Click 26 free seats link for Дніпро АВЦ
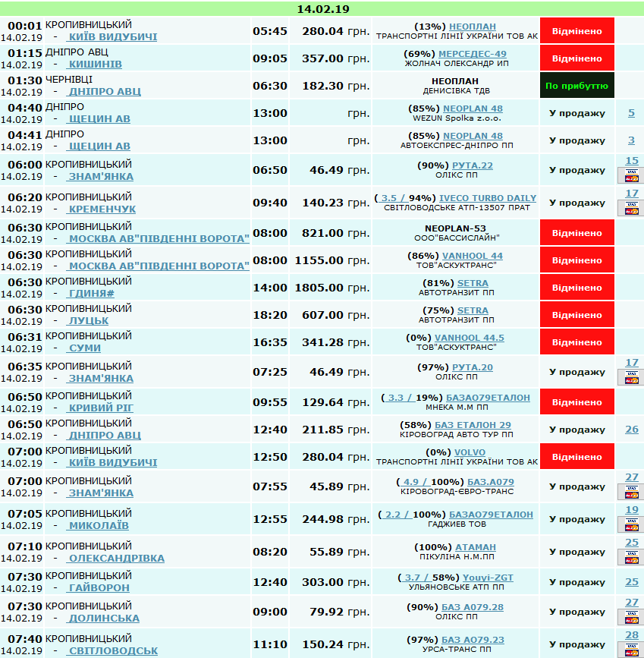644x658 pixels. click(631, 430)
